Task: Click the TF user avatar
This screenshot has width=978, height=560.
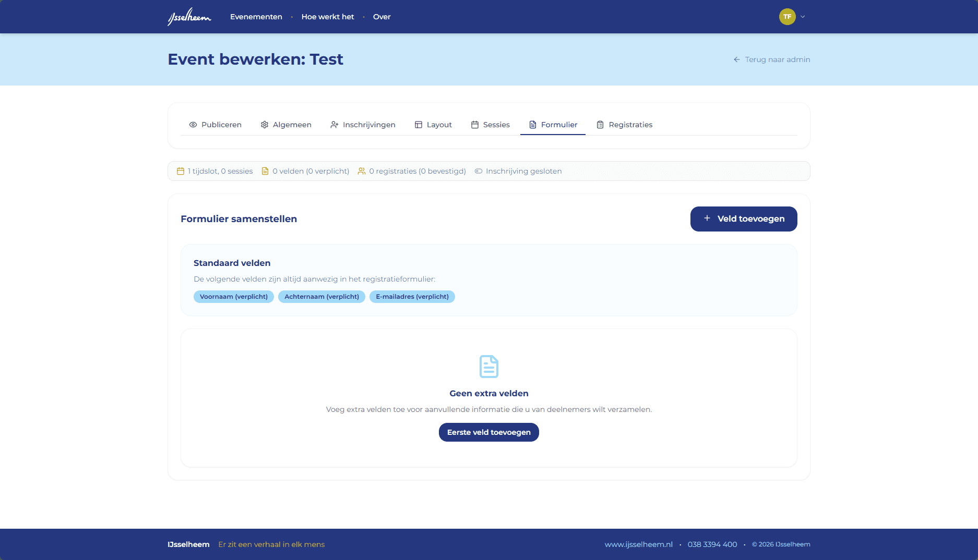Action: click(787, 17)
